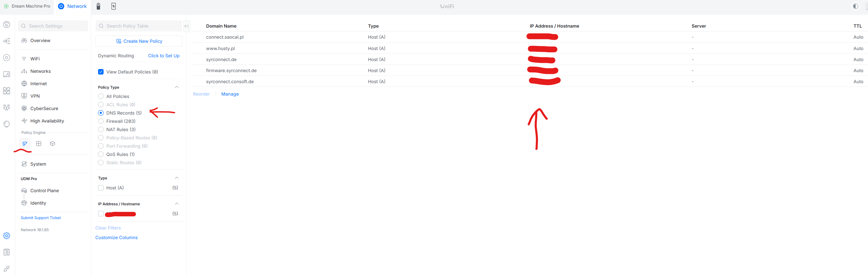The width and height of the screenshot is (868, 275).
Task: Open Internet settings menu item
Action: tap(53, 84)
